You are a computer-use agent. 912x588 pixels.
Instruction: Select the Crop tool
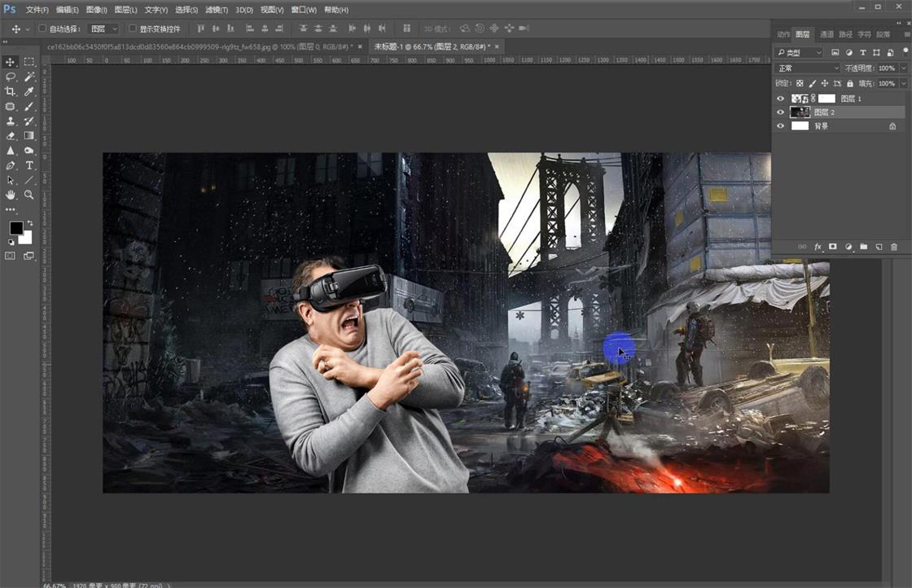(x=11, y=90)
